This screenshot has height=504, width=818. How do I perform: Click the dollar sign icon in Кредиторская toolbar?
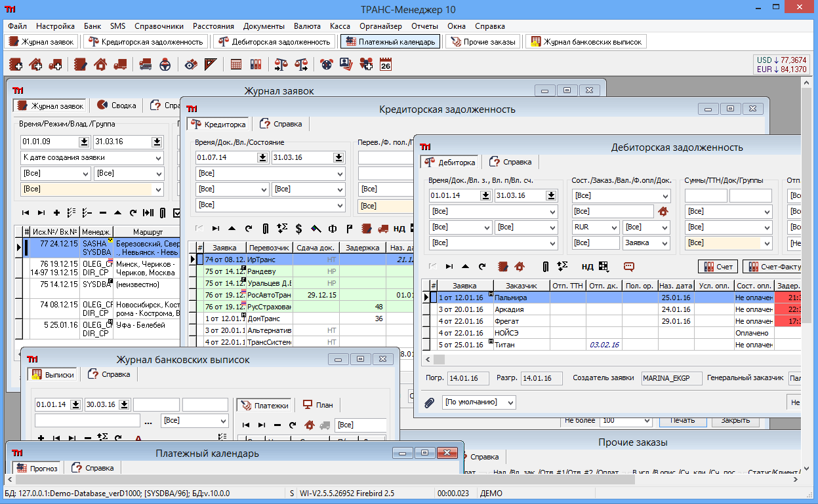(298, 229)
